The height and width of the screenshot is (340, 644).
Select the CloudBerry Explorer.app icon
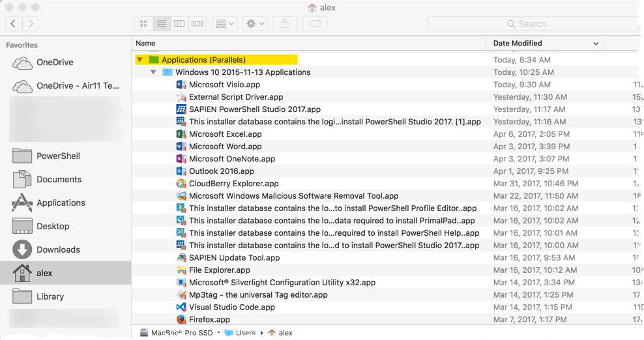point(181,184)
